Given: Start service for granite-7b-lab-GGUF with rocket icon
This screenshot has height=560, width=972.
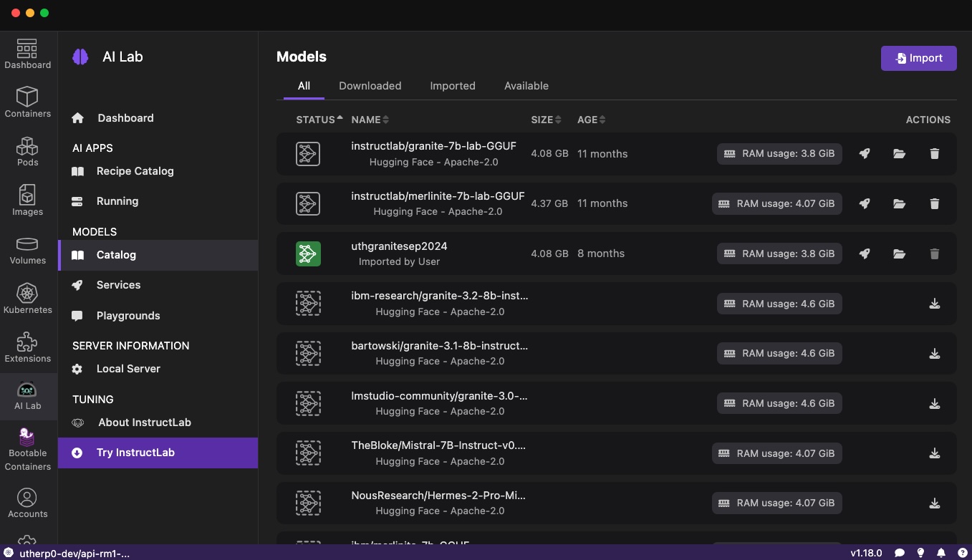Looking at the screenshot, I should tap(865, 154).
